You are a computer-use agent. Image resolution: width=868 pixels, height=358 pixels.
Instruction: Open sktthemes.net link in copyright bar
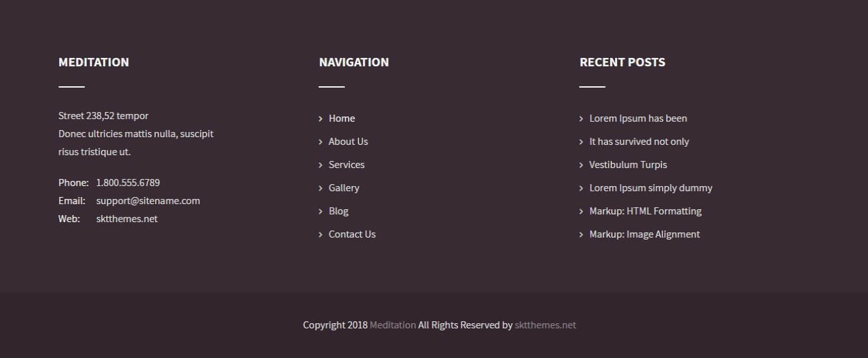pos(545,325)
